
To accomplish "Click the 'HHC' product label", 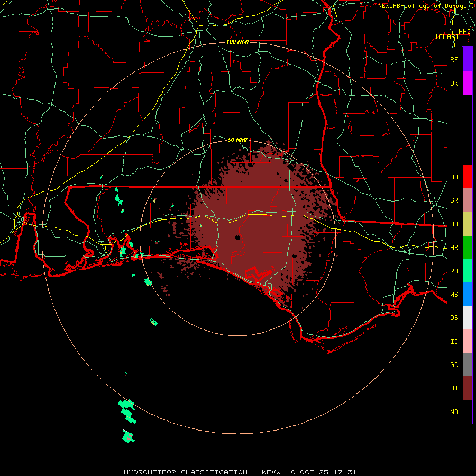I will point(464,32).
